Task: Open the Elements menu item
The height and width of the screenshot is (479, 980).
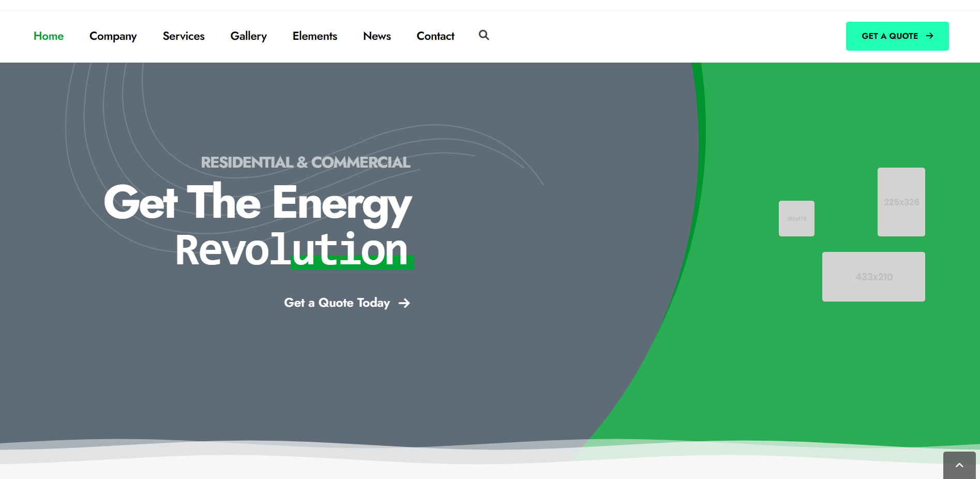Action: [314, 36]
